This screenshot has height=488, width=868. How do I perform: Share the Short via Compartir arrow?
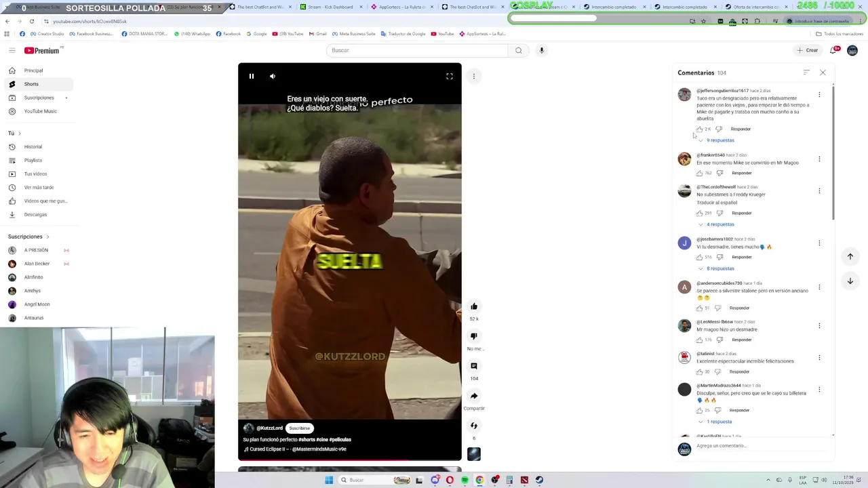tap(474, 396)
